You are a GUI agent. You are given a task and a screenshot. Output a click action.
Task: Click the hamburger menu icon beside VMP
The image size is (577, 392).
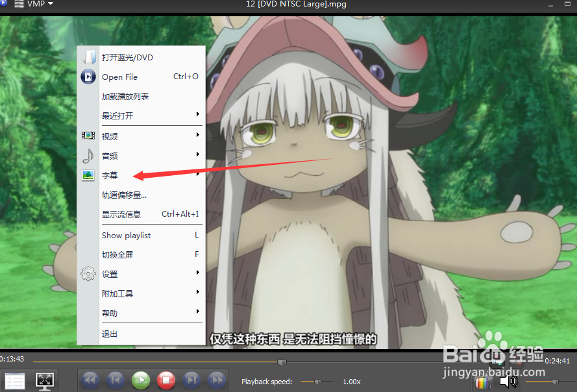pos(19,4)
